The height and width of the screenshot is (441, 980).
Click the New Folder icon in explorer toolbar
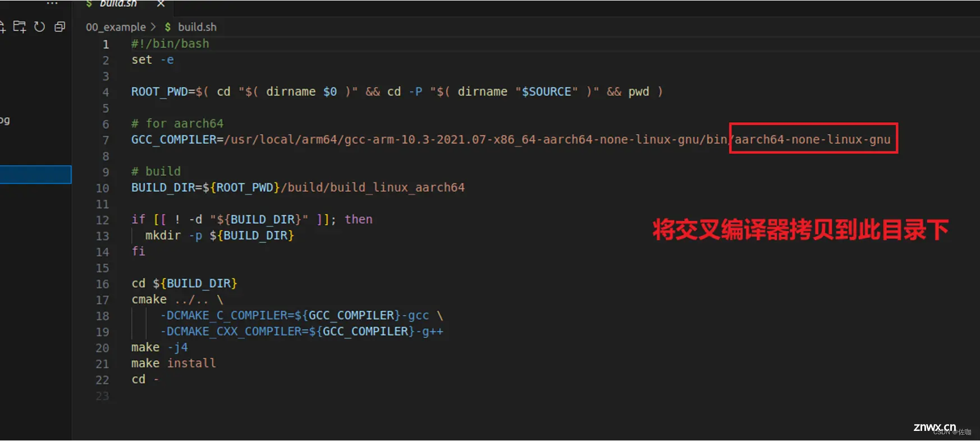tap(20, 27)
